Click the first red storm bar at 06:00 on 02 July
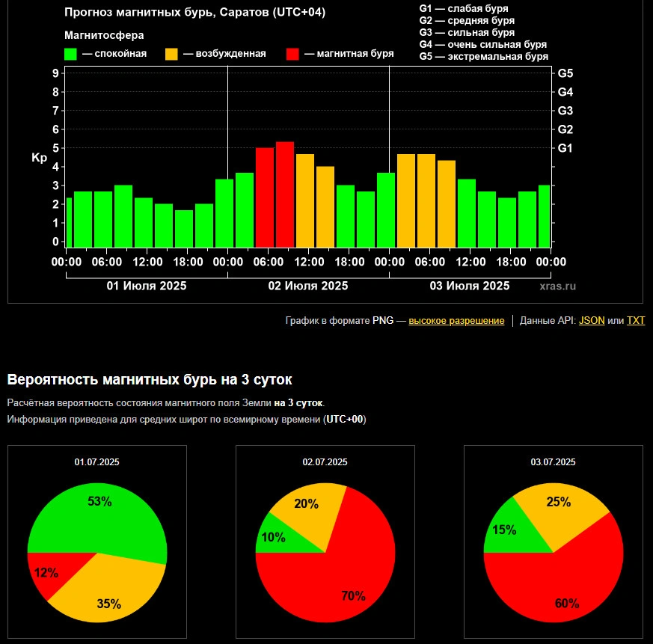 [x=264, y=197]
